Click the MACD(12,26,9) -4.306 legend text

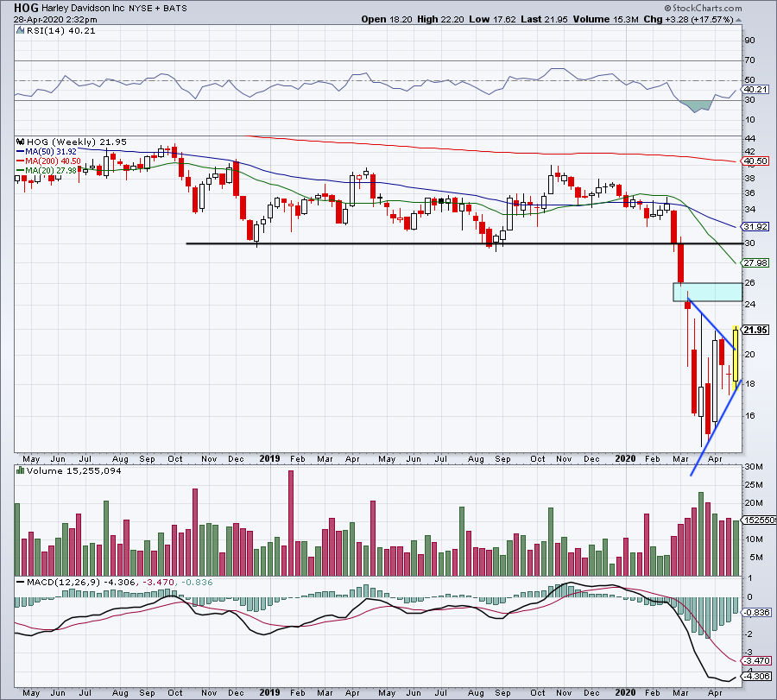[x=81, y=582]
